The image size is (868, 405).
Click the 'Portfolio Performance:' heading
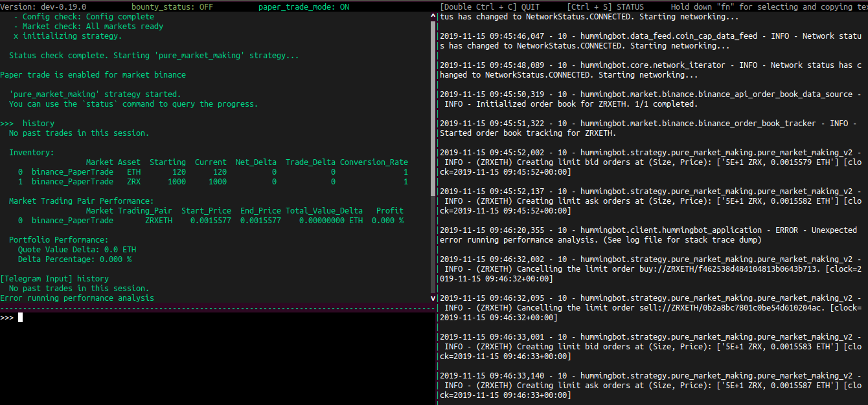59,240
